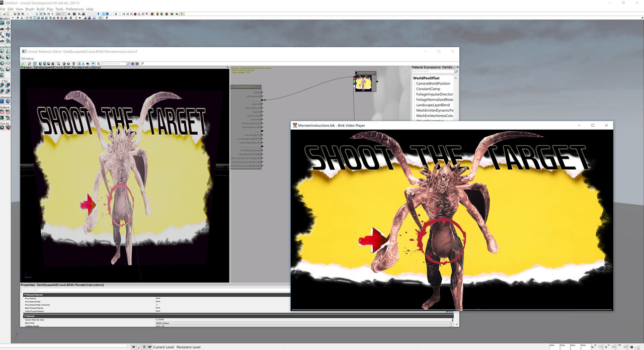Click the Properties search field
This screenshot has height=350, width=644.
point(156,290)
